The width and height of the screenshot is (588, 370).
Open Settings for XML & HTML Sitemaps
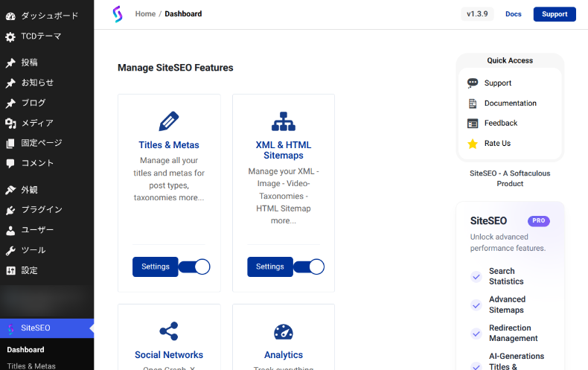(x=270, y=267)
